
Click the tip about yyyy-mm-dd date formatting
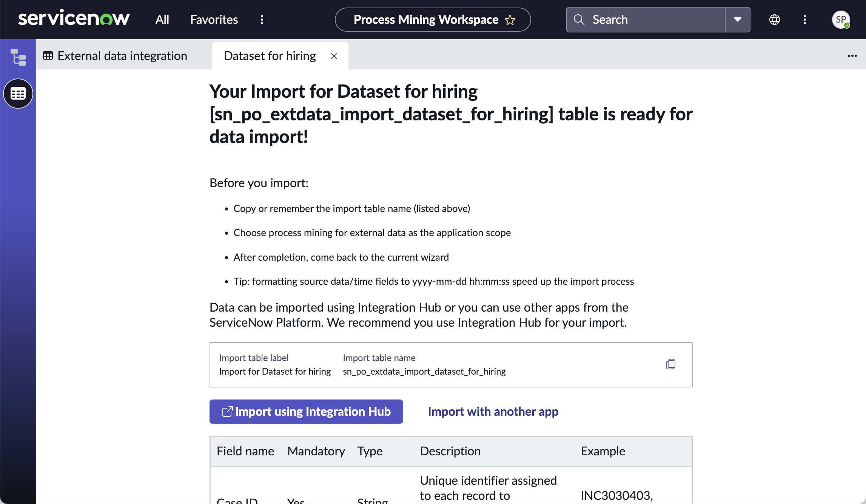(x=434, y=281)
